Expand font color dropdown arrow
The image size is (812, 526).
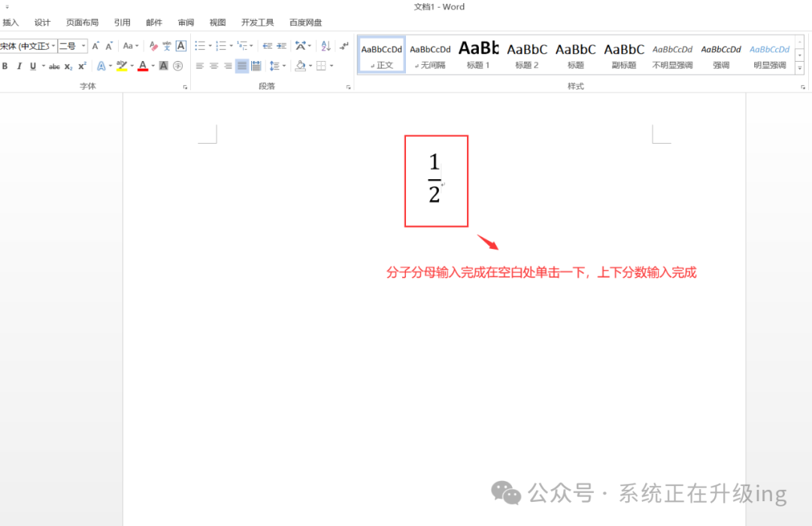(x=153, y=65)
